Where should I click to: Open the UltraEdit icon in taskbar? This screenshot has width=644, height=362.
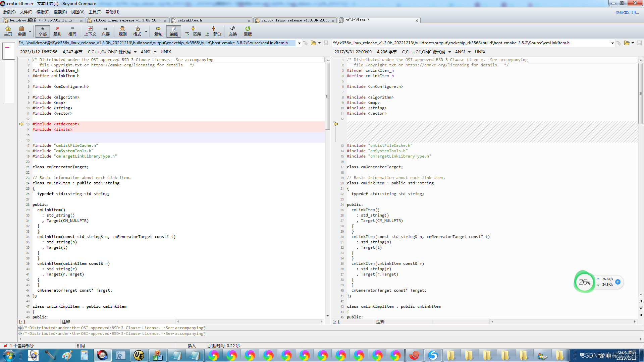point(139,355)
